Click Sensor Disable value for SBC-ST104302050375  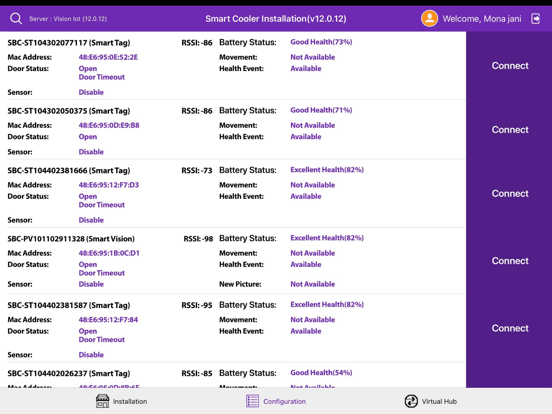[91, 152]
